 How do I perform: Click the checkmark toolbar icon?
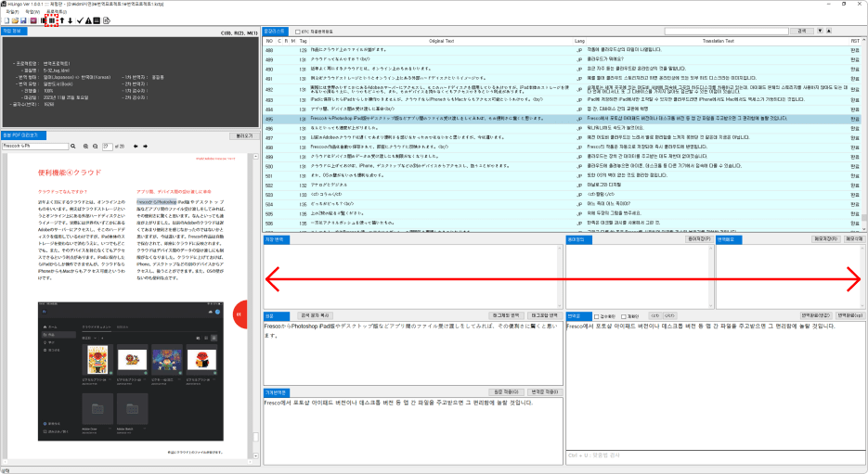click(x=80, y=20)
